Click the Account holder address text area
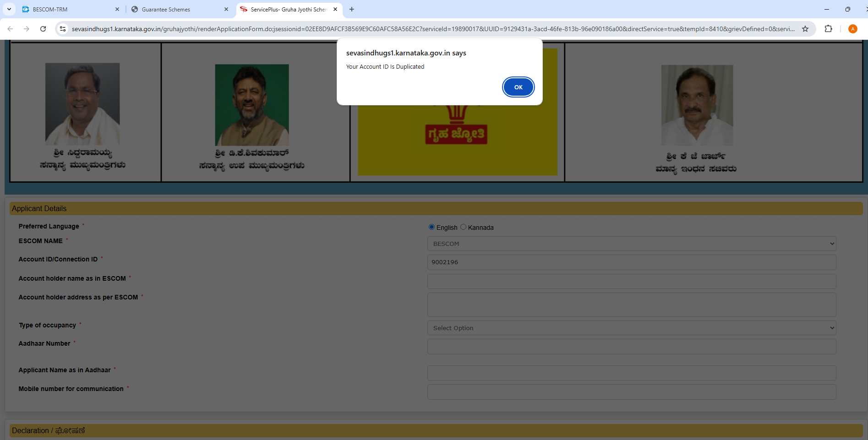 click(x=632, y=304)
